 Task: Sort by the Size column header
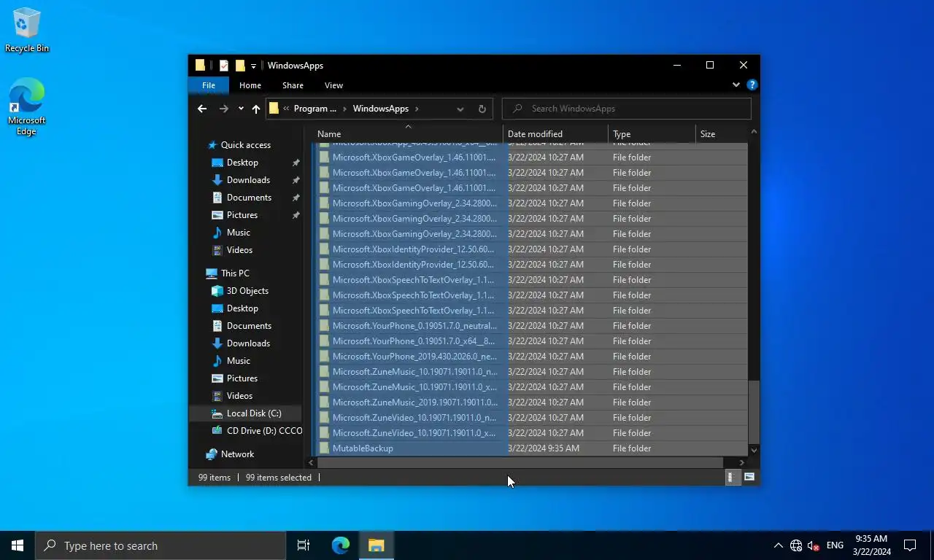point(721,134)
